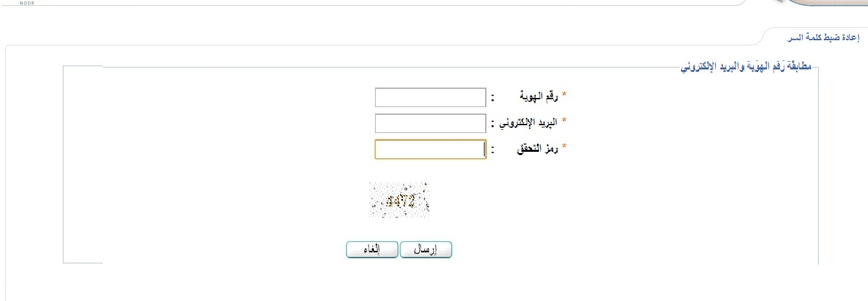Click the colon after رقم الهوية
Image resolution: width=868 pixels, height=301 pixels.
pos(492,98)
